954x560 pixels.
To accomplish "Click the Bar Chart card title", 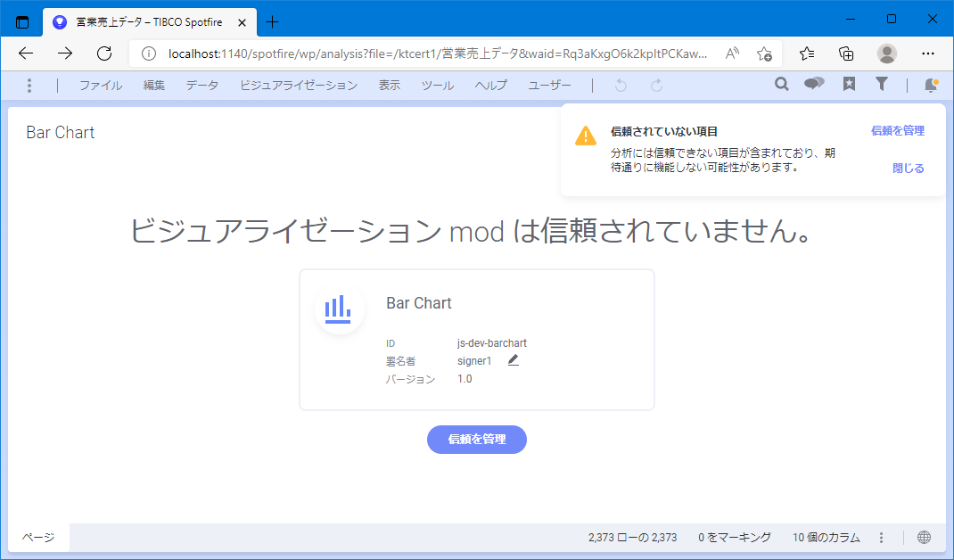I will click(419, 303).
